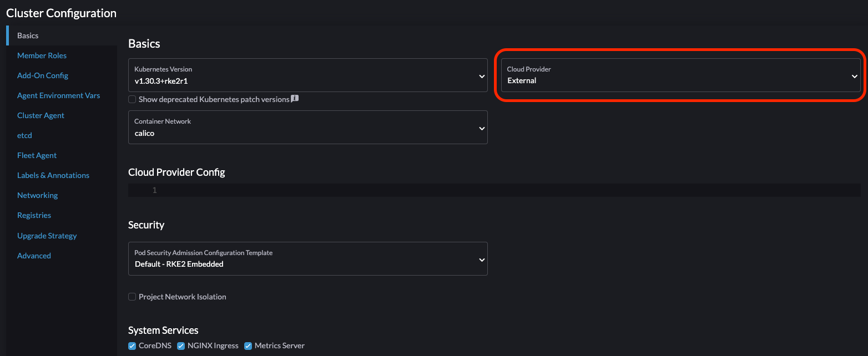
Task: Open the Add-On Config tab
Action: point(43,75)
